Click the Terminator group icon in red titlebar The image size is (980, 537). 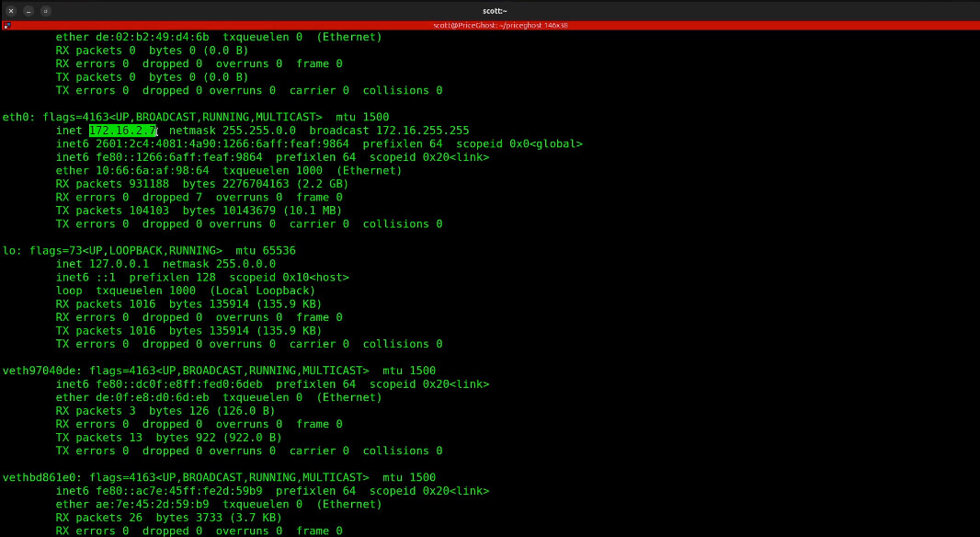tap(6, 26)
